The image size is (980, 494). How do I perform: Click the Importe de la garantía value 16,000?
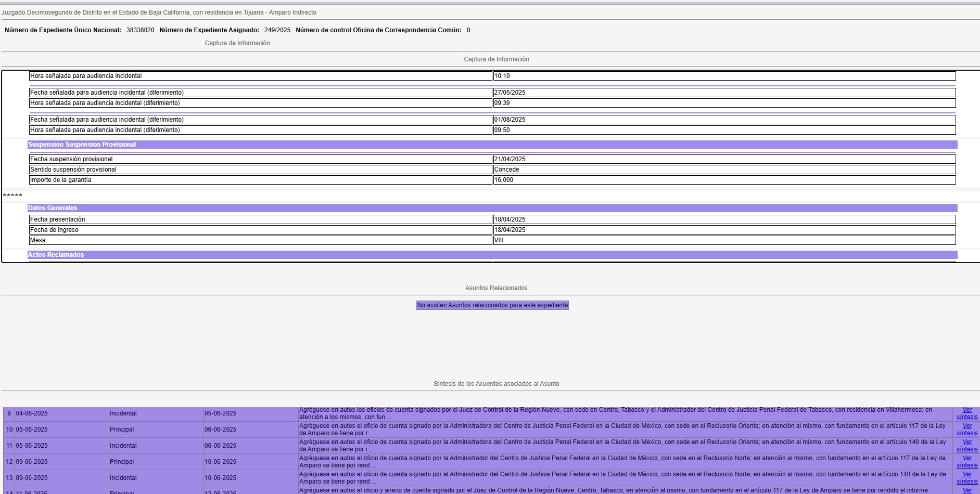[723, 180]
